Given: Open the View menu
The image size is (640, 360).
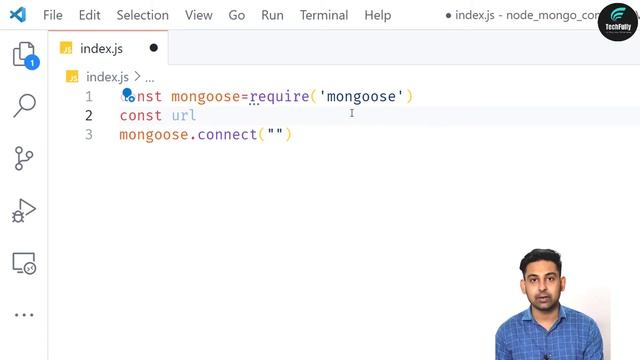Looking at the screenshot, I should point(198,15).
